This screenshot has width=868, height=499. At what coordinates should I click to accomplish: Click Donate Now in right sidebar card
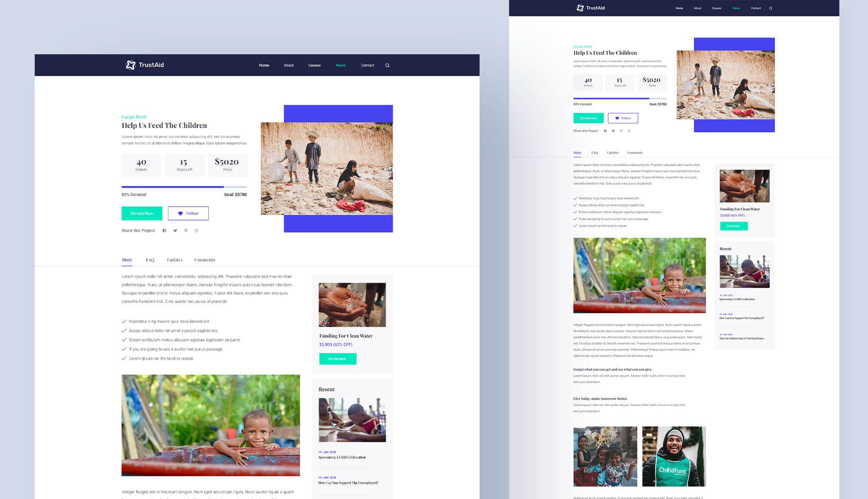tap(733, 226)
